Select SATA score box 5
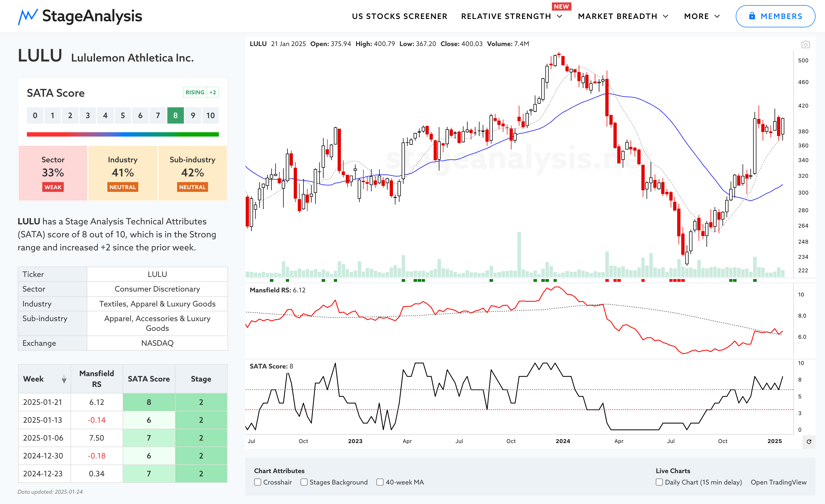The height and width of the screenshot is (504, 825). (x=123, y=115)
